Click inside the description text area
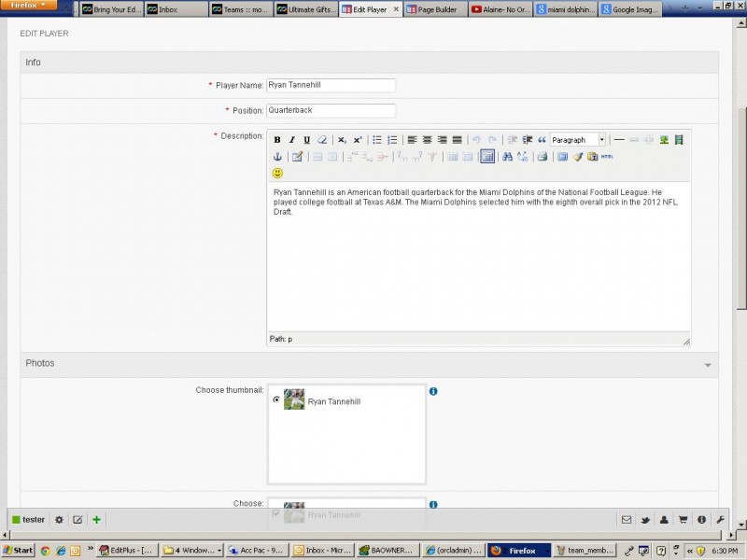Screen dimensions: 747x560 click(478, 257)
